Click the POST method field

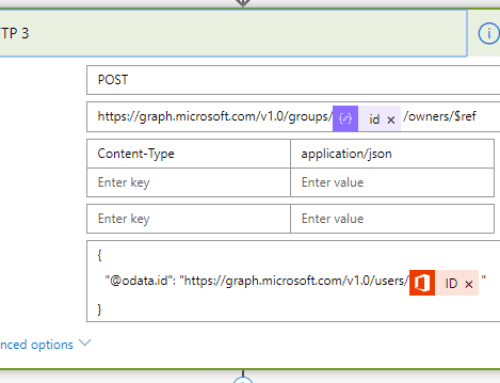293,80
